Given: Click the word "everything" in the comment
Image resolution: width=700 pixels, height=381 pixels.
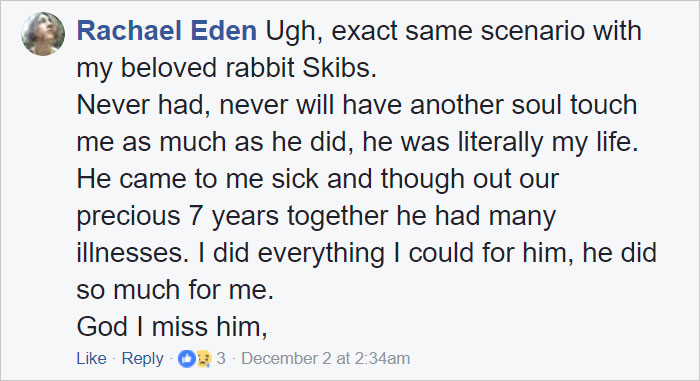Looking at the screenshot, I should 321,253.
